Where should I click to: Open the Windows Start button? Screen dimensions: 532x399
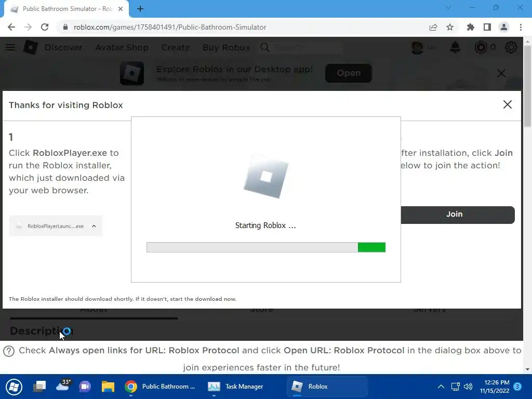coord(14,387)
